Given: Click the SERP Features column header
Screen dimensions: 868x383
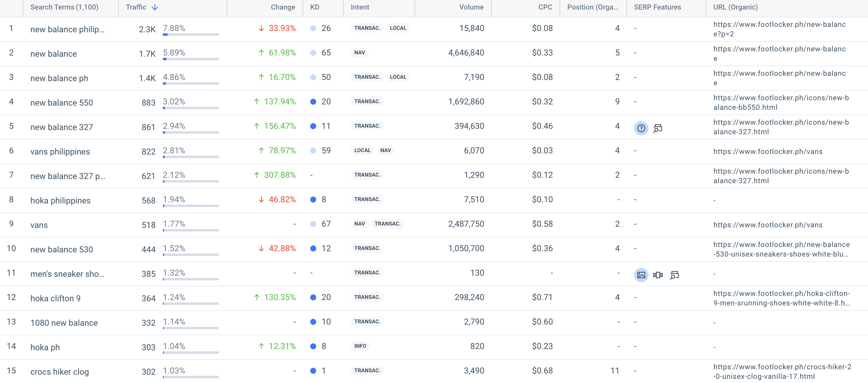Looking at the screenshot, I should (657, 7).
